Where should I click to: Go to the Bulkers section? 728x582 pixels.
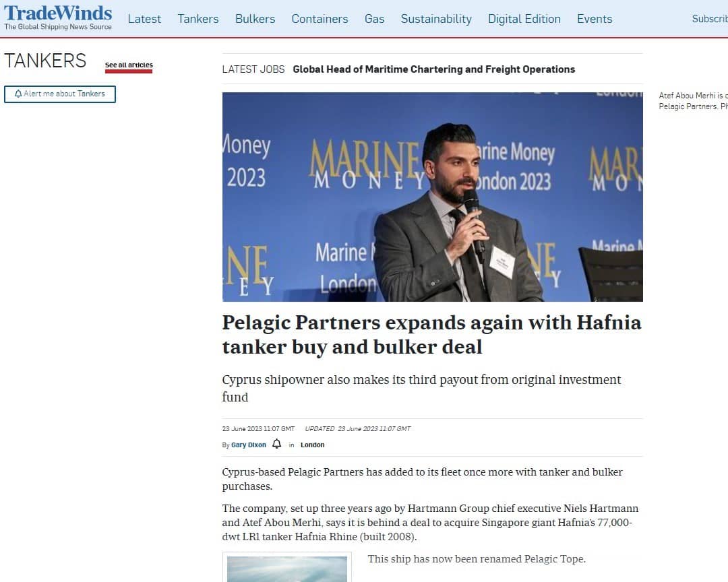coord(255,19)
